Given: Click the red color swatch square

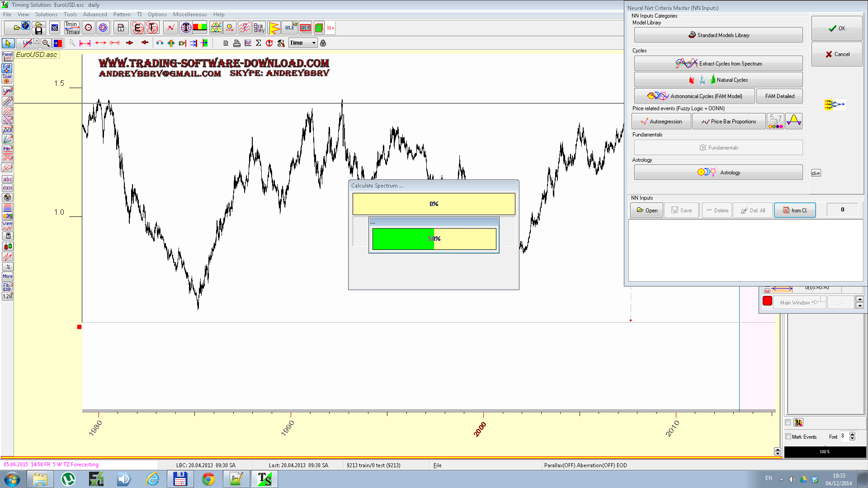Looking at the screenshot, I should pos(767,301).
